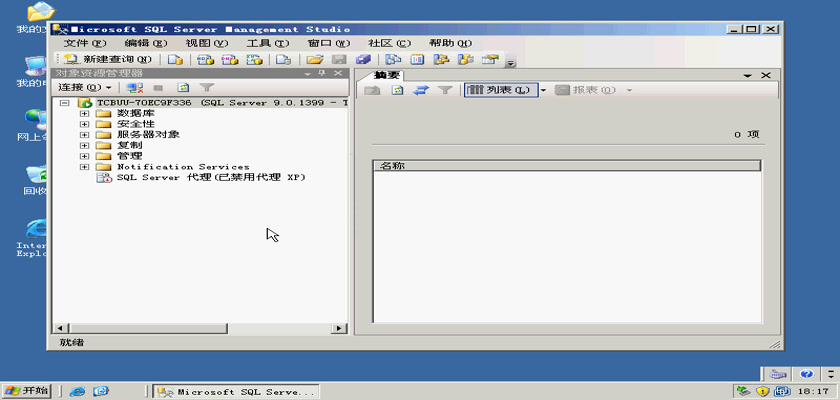Click the Save disk icon
840x400 pixels.
pos(340,59)
